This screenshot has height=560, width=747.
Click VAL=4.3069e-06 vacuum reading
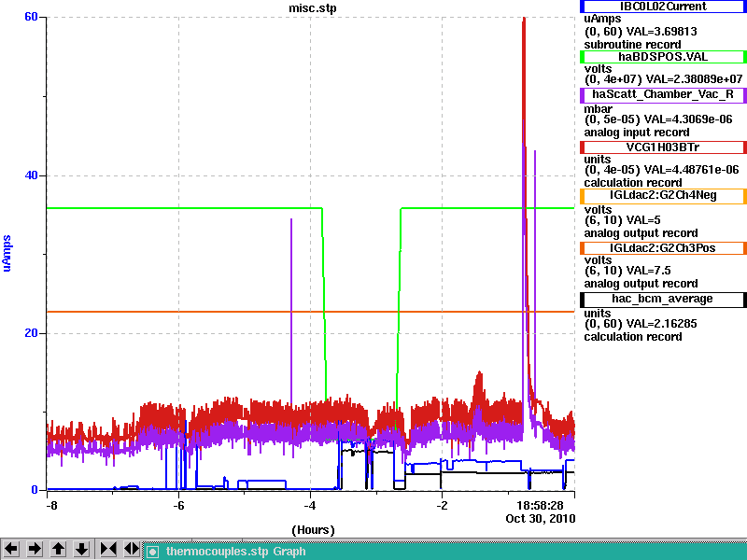[688, 119]
